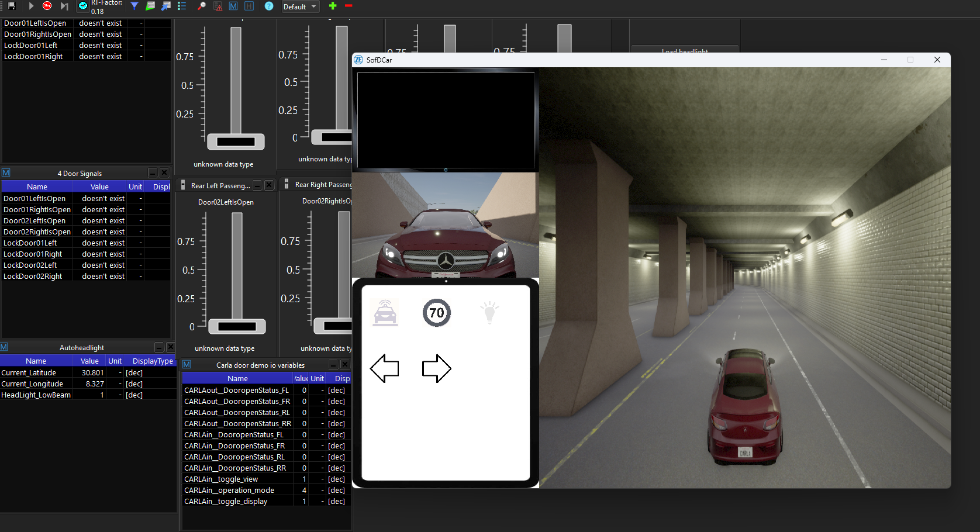Open the Default configuration dropdown
The image size is (980, 532).
300,6
